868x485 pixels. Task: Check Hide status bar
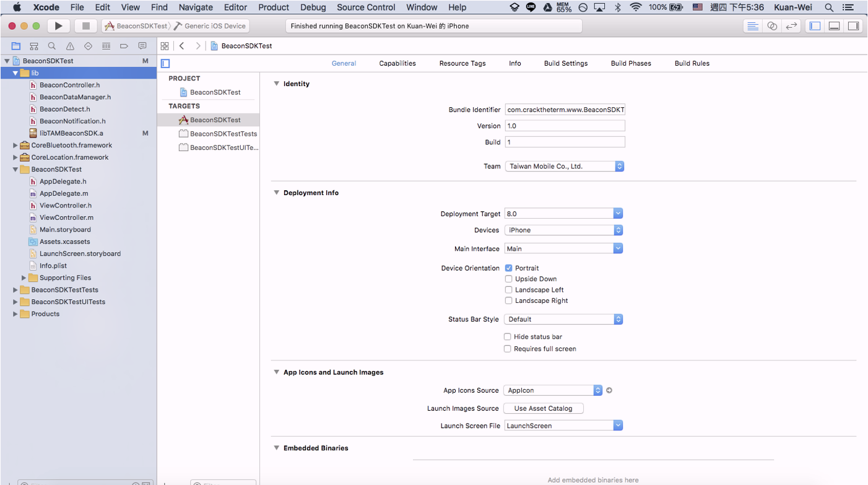[508, 337]
